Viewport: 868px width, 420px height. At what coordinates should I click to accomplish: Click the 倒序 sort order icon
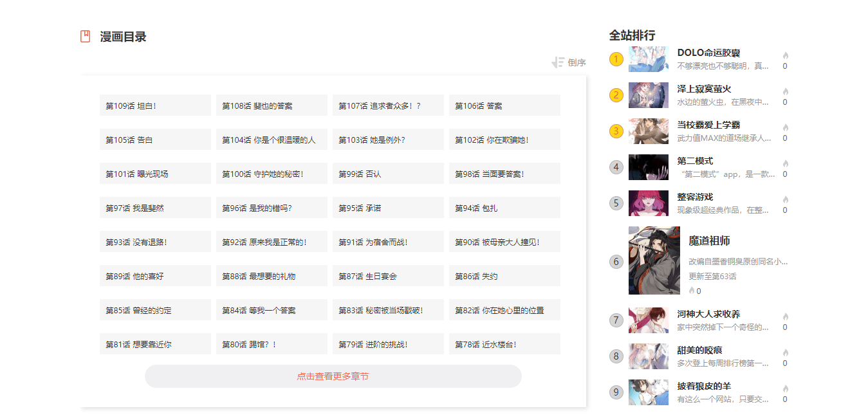click(558, 62)
